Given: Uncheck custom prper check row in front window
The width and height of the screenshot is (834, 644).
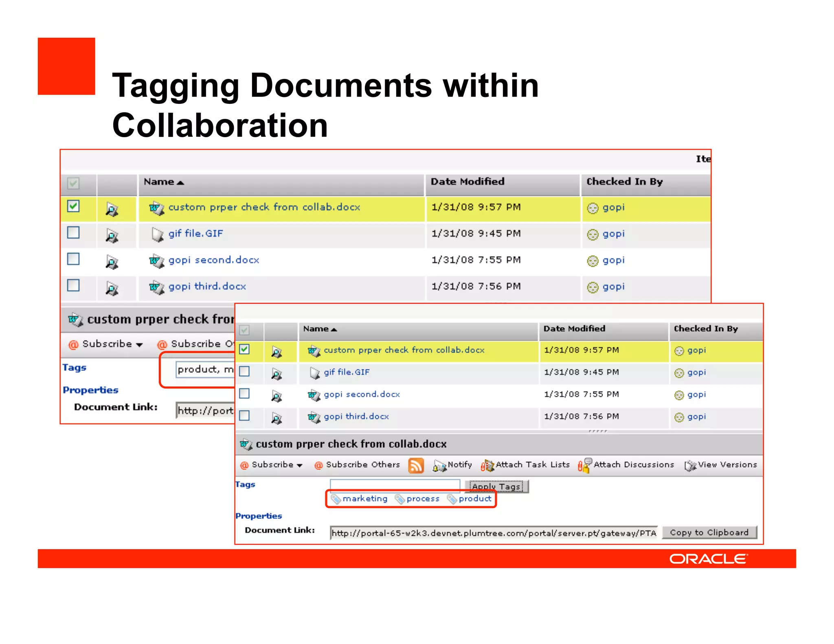Looking at the screenshot, I should click(x=244, y=349).
